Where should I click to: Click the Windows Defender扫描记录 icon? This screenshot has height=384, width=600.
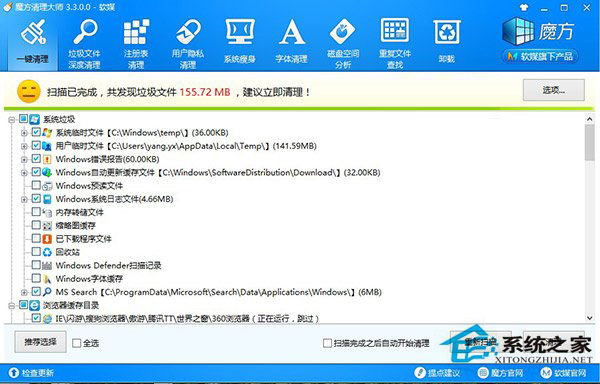pyautogui.click(x=47, y=265)
